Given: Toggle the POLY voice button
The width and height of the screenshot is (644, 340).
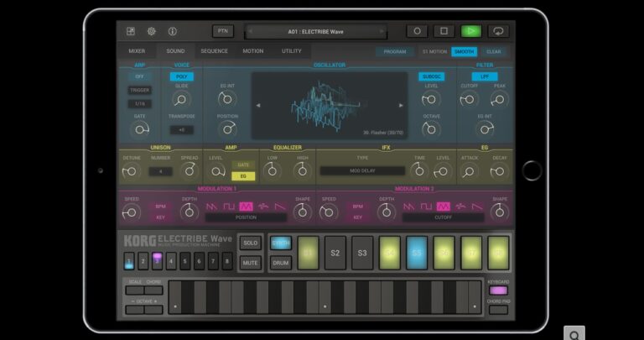Looking at the screenshot, I should tap(181, 76).
